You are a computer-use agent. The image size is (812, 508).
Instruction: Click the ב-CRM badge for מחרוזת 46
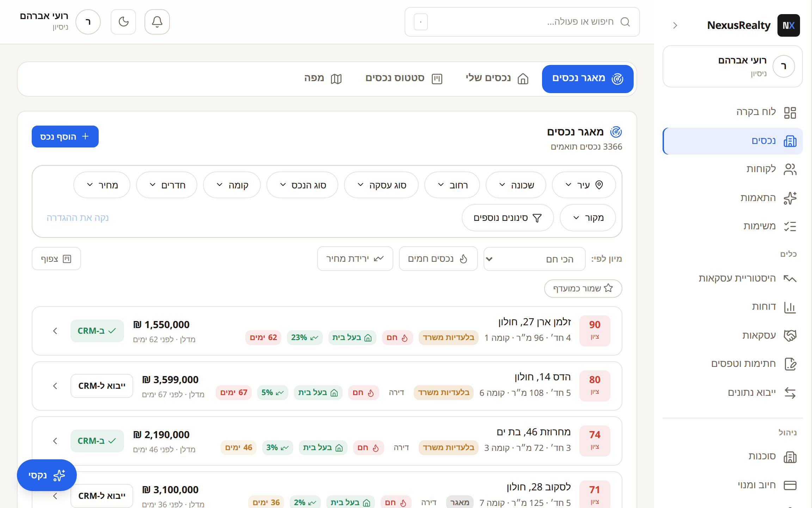coord(97,441)
